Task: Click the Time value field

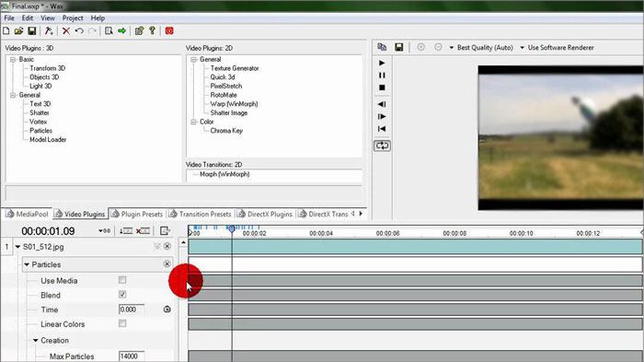Action: pos(132,309)
